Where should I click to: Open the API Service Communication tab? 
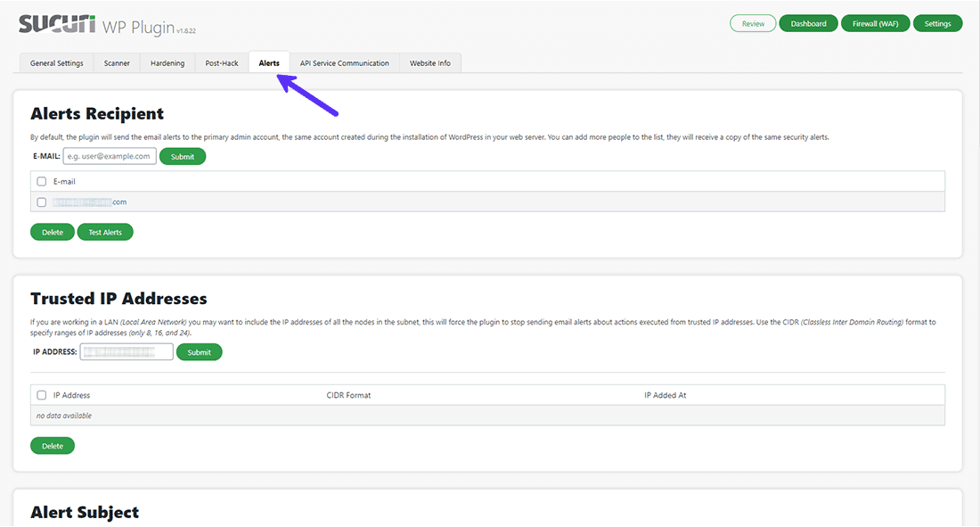(344, 62)
